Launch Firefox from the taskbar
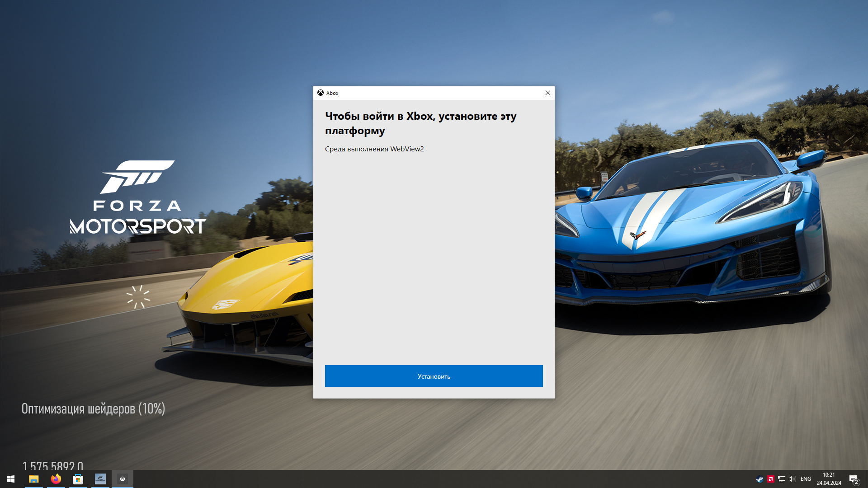The height and width of the screenshot is (488, 868). point(56,479)
